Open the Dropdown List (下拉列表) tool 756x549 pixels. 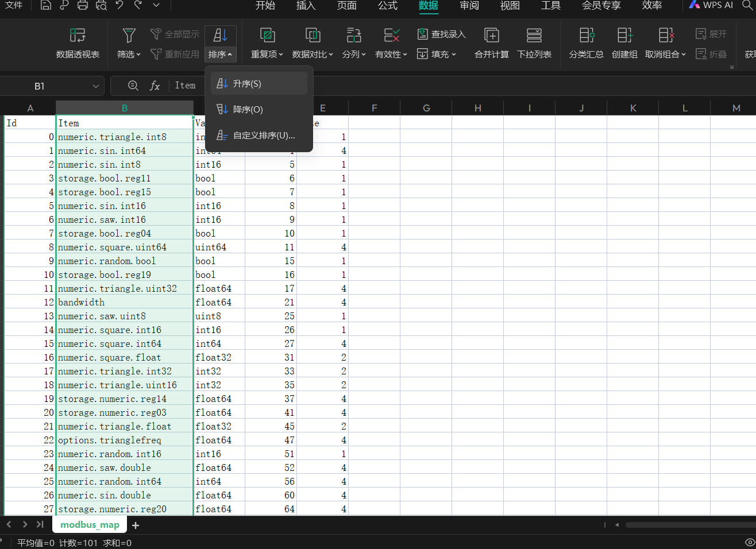(534, 36)
